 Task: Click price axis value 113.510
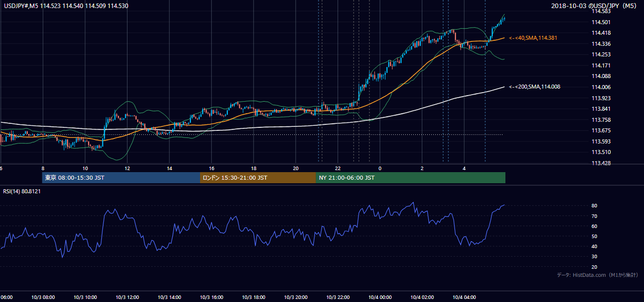(x=601, y=152)
